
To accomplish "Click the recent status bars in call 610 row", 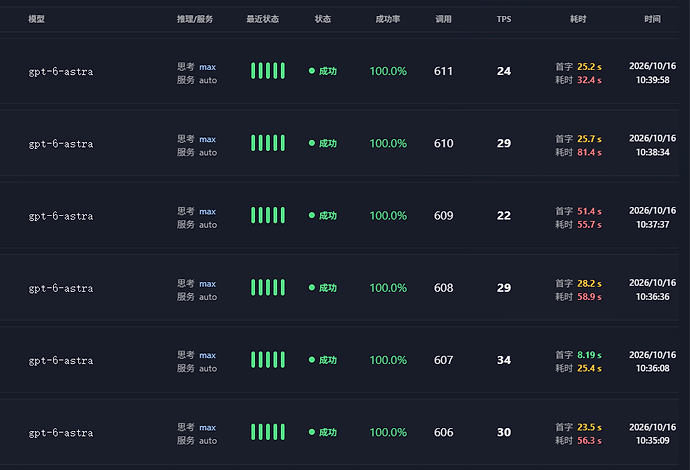I will click(x=268, y=143).
